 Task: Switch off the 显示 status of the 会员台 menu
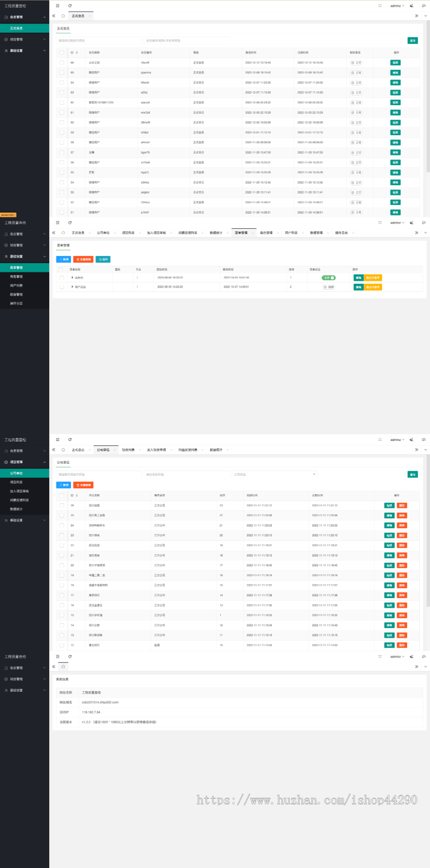(x=328, y=278)
